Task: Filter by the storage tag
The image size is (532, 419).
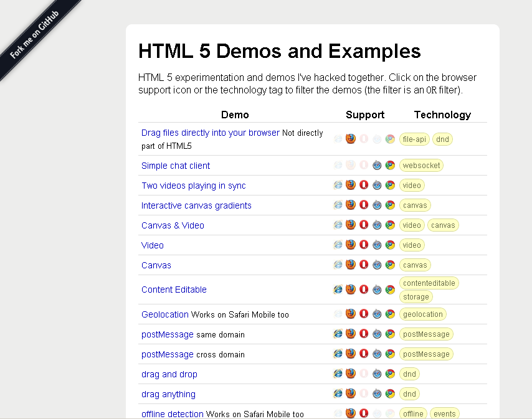Action: (416, 297)
